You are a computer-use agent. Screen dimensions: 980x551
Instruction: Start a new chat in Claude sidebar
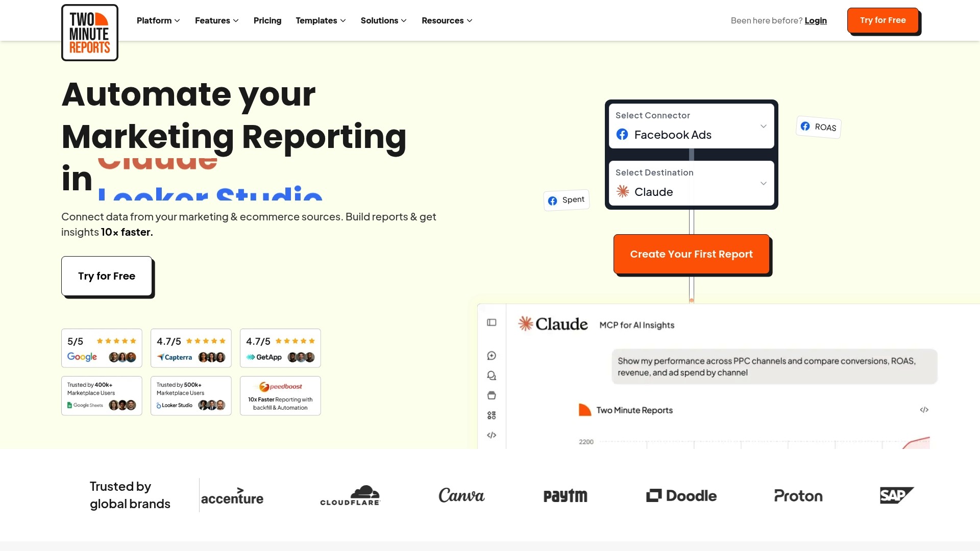click(x=492, y=356)
